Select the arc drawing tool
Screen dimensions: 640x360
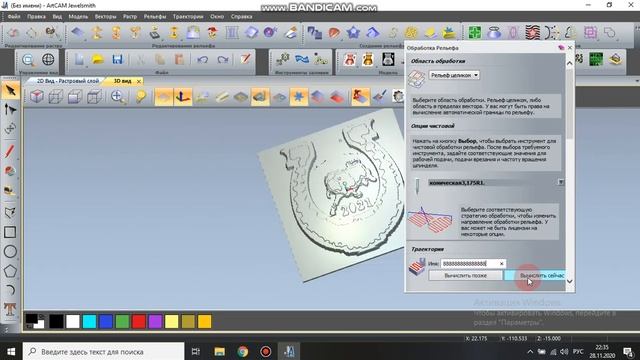click(10, 290)
